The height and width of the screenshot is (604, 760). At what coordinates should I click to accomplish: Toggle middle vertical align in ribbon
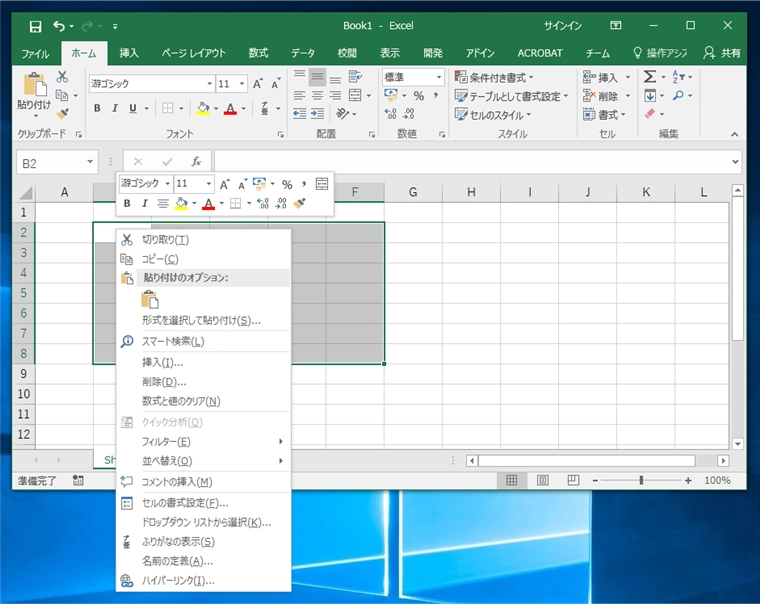point(317,77)
